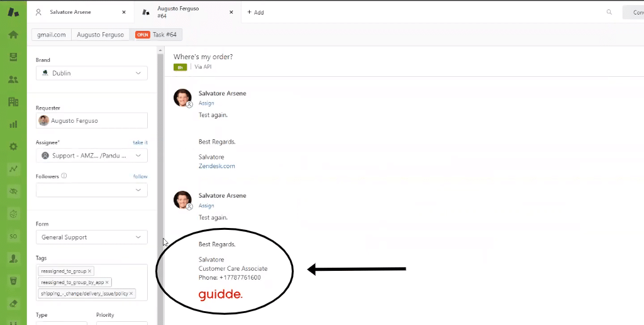Close the Augusto Ferguso #64 tab
The width and height of the screenshot is (644, 325).
tap(231, 13)
